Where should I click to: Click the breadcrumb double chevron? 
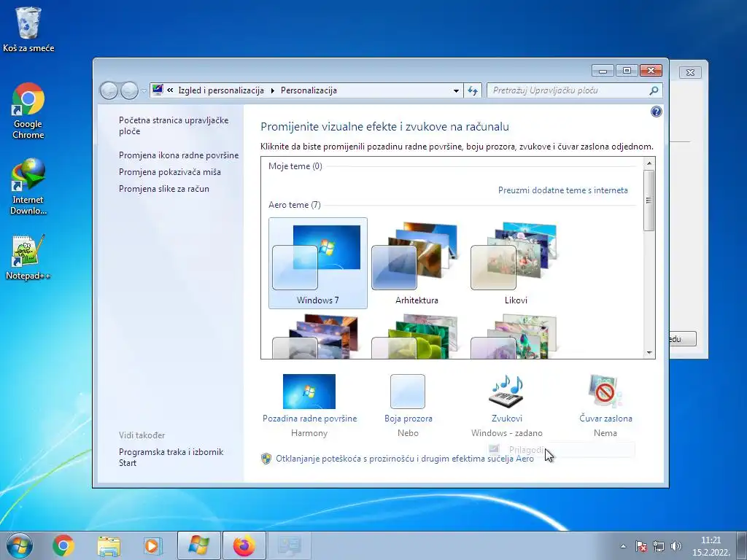[x=170, y=90]
